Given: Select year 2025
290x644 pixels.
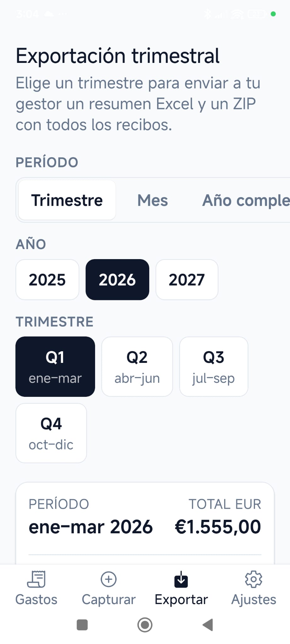Looking at the screenshot, I should [x=47, y=280].
